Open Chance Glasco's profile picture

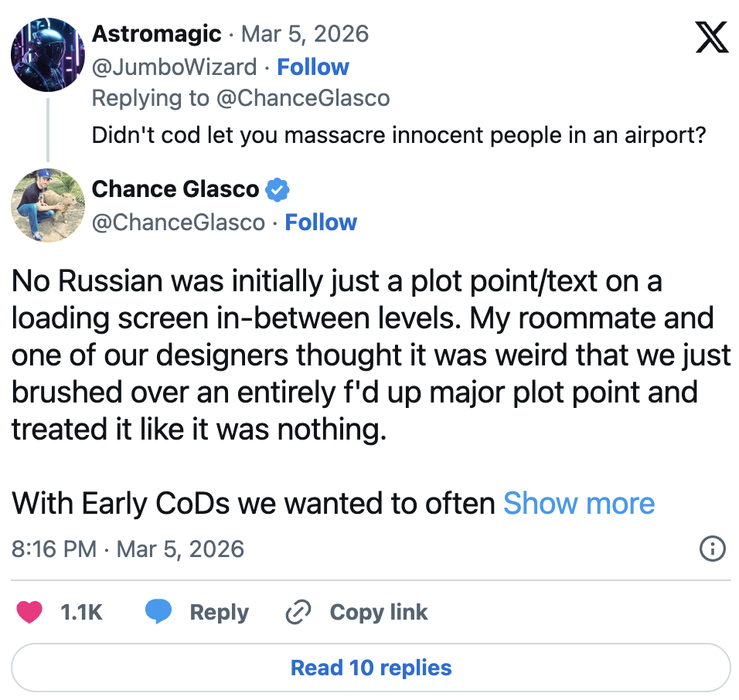(x=48, y=205)
